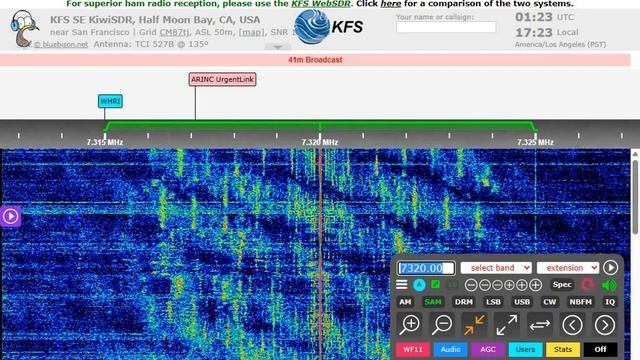This screenshot has width=640, height=360.
Task: Click the first circled-plus frequency step button
Action: click(509, 285)
